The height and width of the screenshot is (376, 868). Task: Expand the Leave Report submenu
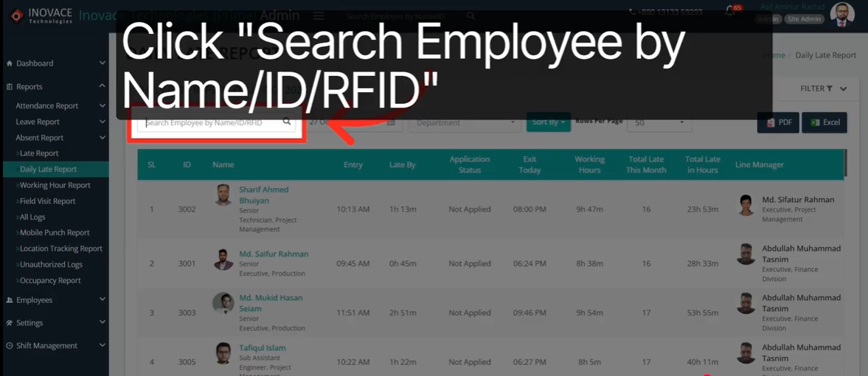click(x=103, y=122)
